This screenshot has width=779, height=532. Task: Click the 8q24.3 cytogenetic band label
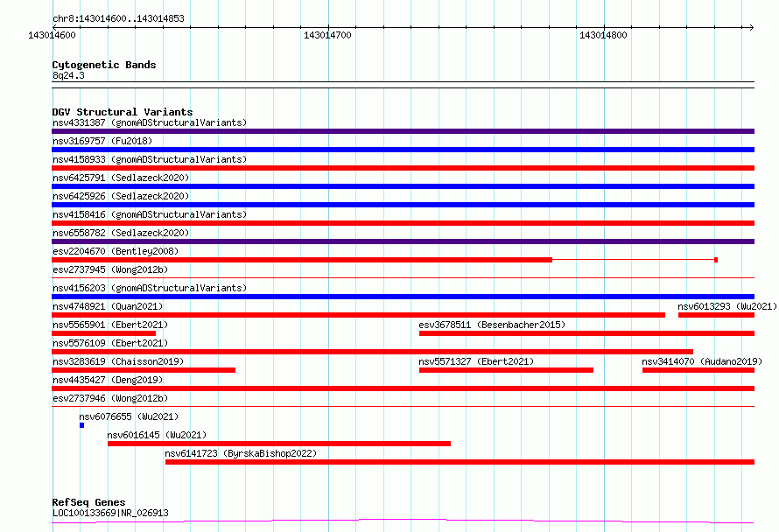pyautogui.click(x=68, y=75)
